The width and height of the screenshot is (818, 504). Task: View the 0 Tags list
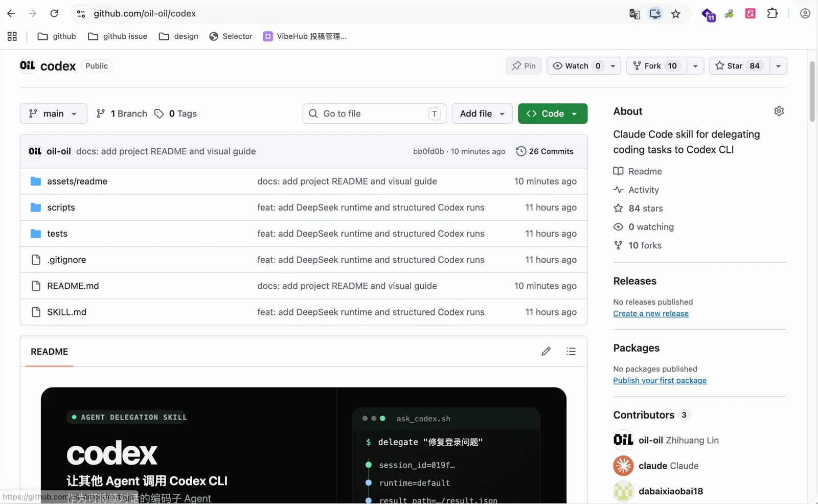tap(176, 113)
